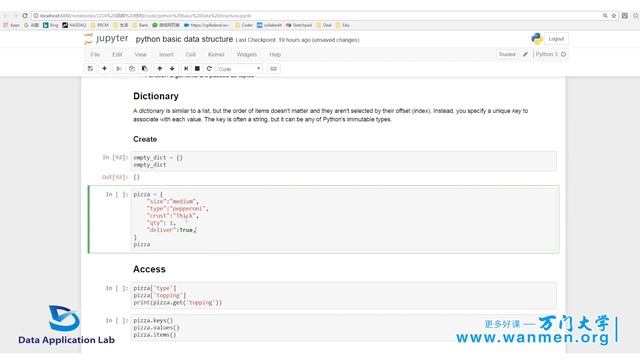Open the Kernel menu

(216, 54)
